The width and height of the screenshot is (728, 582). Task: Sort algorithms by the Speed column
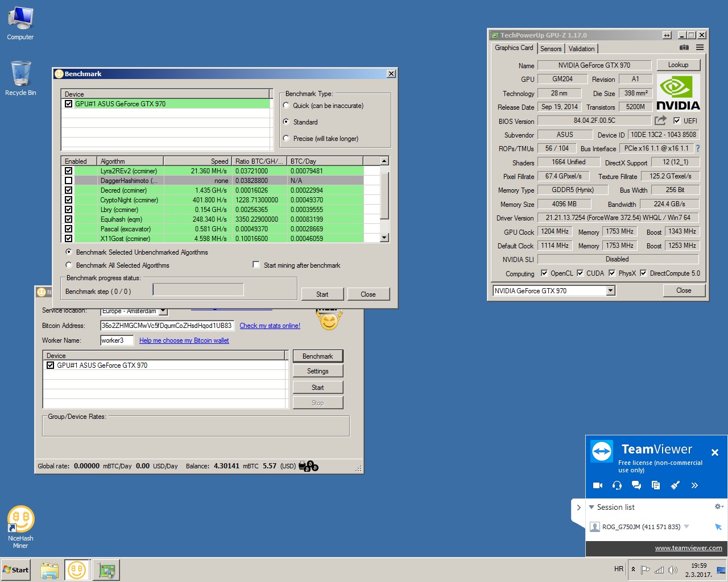[197, 161]
